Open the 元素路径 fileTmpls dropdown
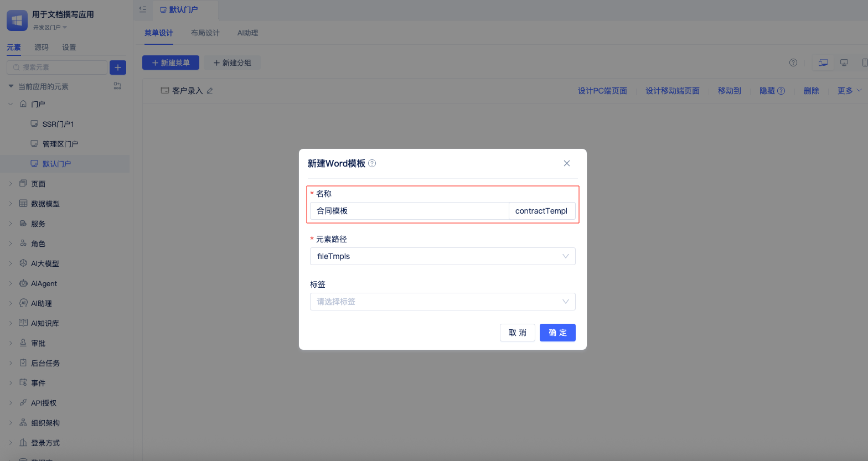This screenshot has height=461, width=868. [x=443, y=256]
